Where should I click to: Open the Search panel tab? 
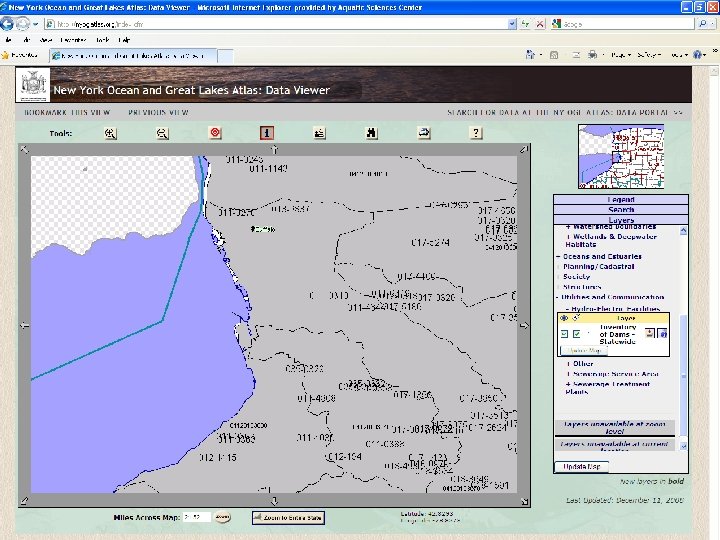click(x=621, y=210)
